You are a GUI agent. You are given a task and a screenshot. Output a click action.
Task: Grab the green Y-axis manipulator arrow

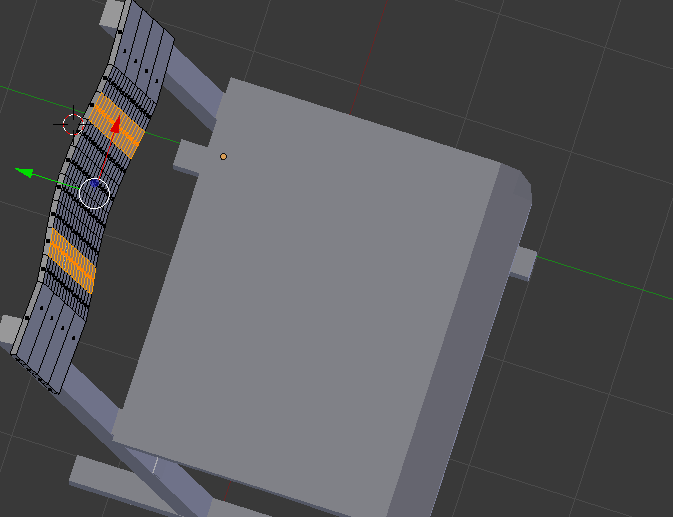pyautogui.click(x=24, y=172)
